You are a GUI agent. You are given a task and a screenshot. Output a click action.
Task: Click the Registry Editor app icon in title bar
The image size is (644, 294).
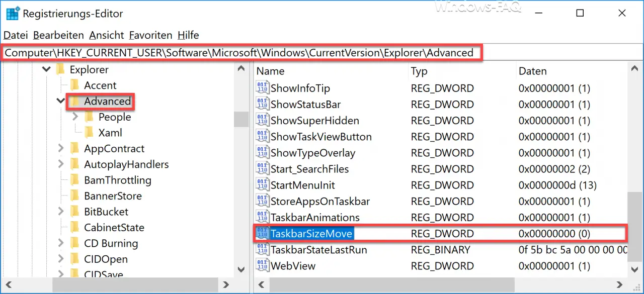pyautogui.click(x=13, y=13)
